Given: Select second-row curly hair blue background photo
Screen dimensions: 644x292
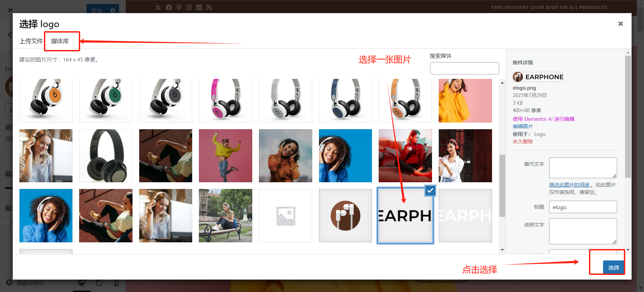Looking at the screenshot, I should coord(345,156).
